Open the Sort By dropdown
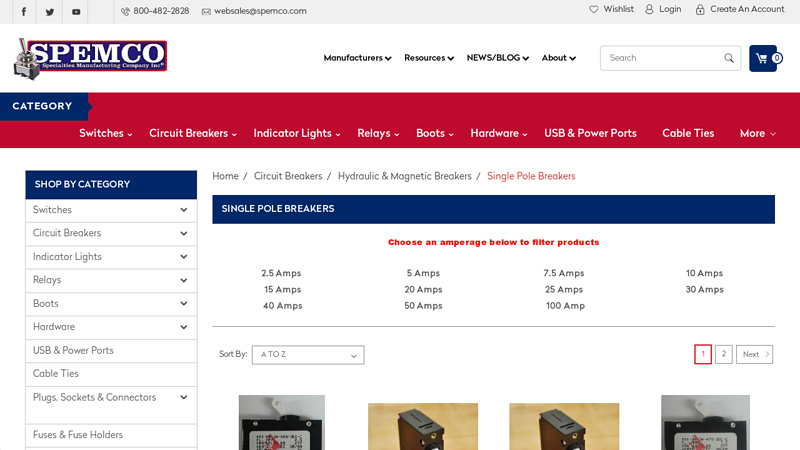The width and height of the screenshot is (800, 450). click(x=308, y=355)
